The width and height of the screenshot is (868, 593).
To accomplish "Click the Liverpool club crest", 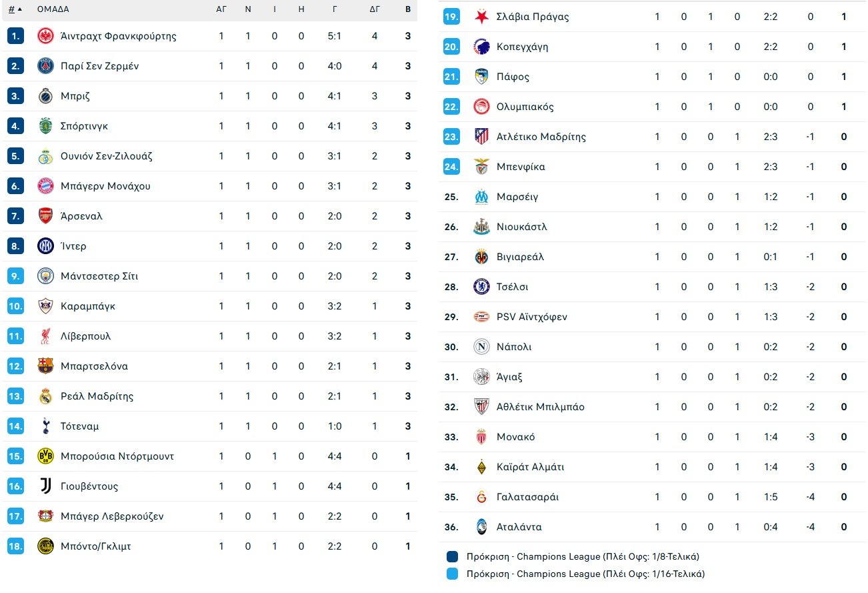I will click(x=45, y=336).
